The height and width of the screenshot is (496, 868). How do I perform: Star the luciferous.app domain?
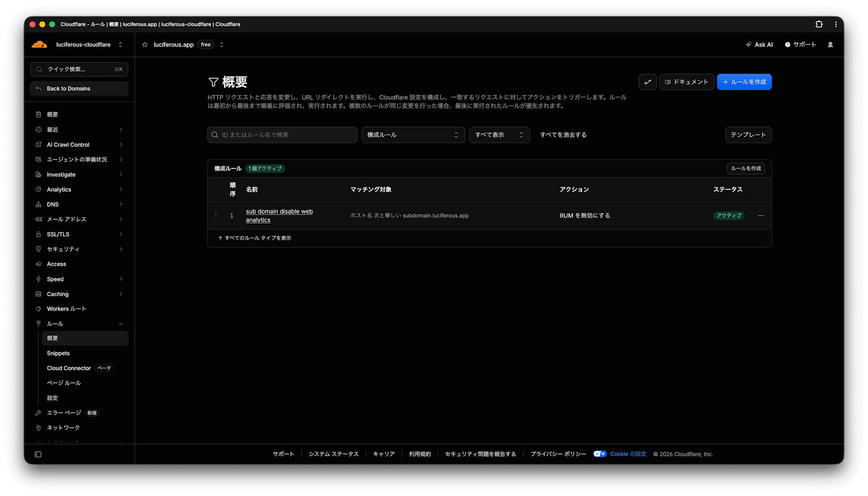tap(145, 45)
